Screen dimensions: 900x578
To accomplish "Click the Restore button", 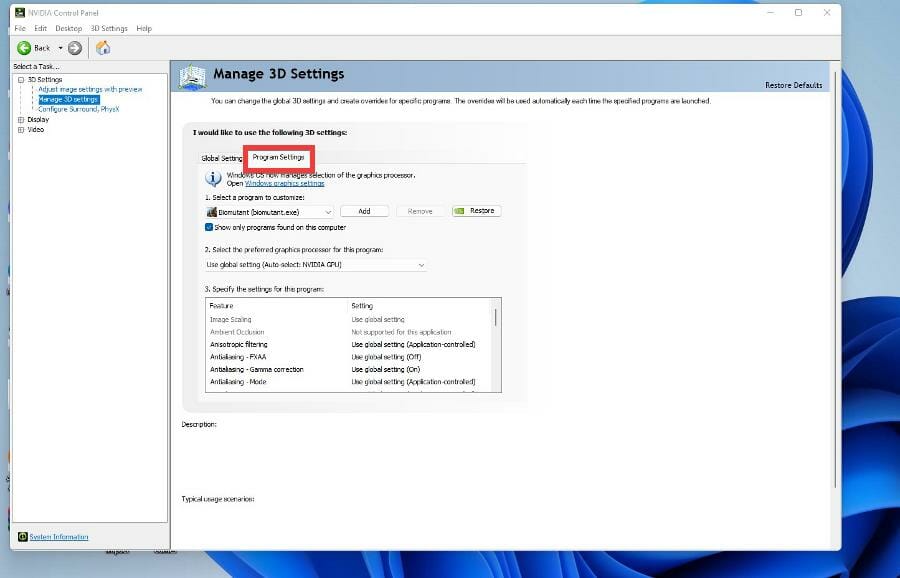I will [476, 211].
